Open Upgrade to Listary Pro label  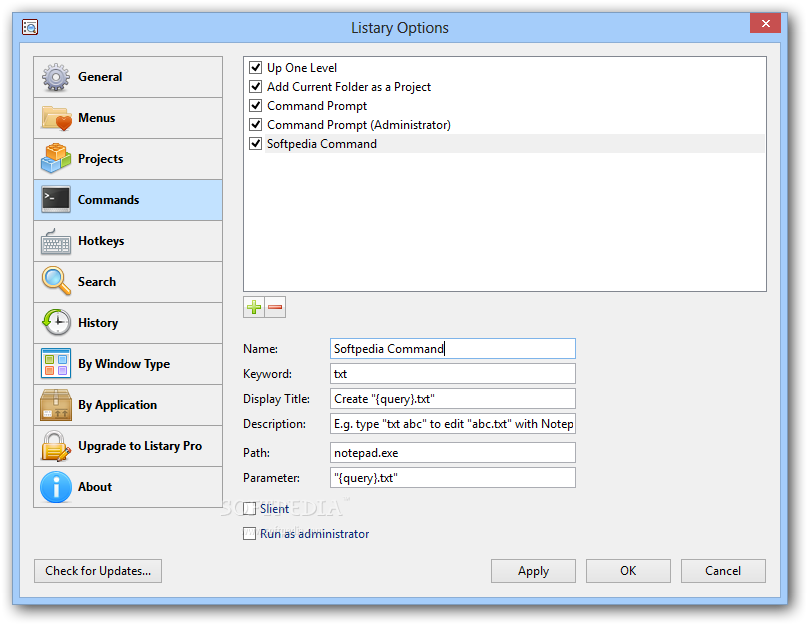click(x=140, y=446)
